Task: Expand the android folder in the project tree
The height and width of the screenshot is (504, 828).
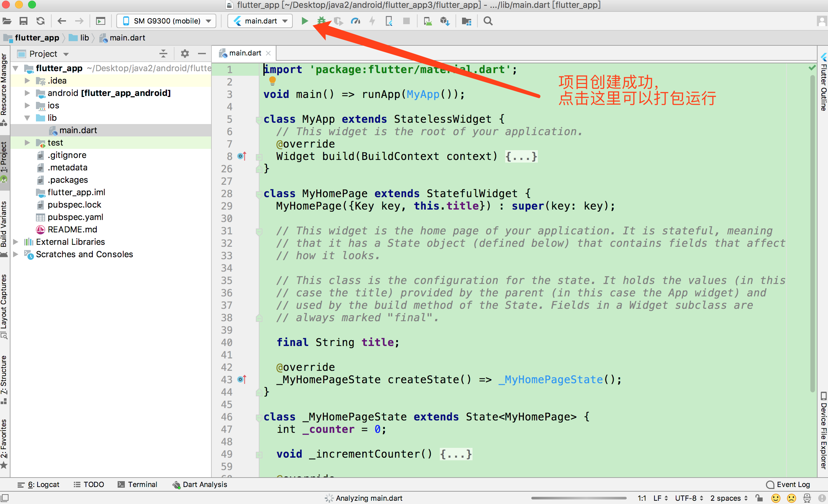Action: click(x=27, y=93)
